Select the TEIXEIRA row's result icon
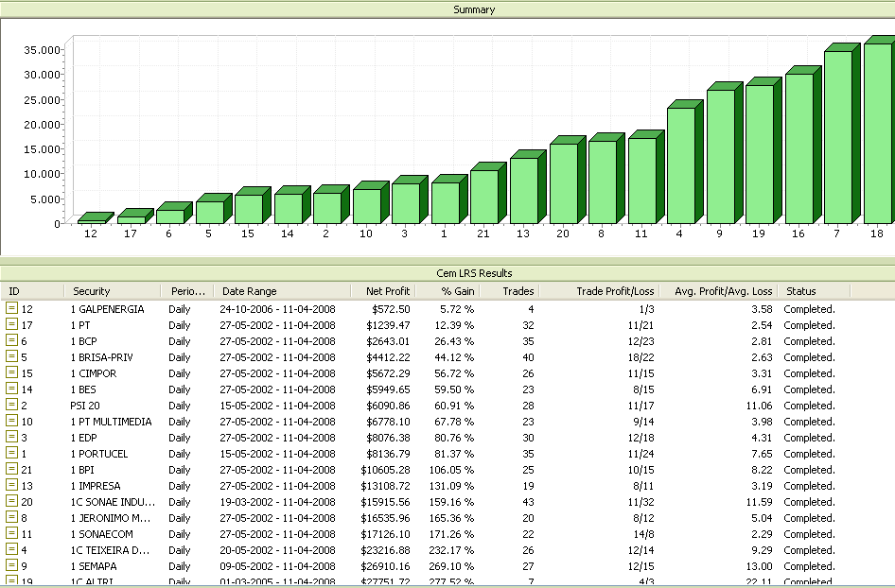 tap(11, 549)
